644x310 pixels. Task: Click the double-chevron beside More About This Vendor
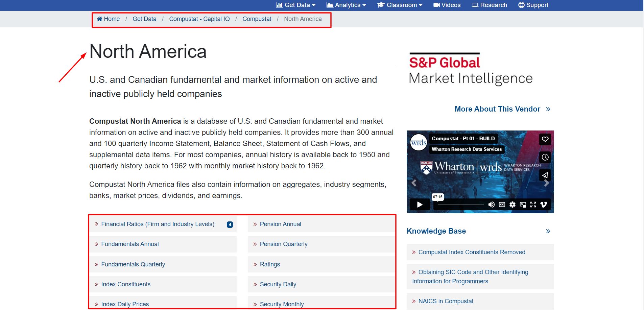[x=548, y=109]
